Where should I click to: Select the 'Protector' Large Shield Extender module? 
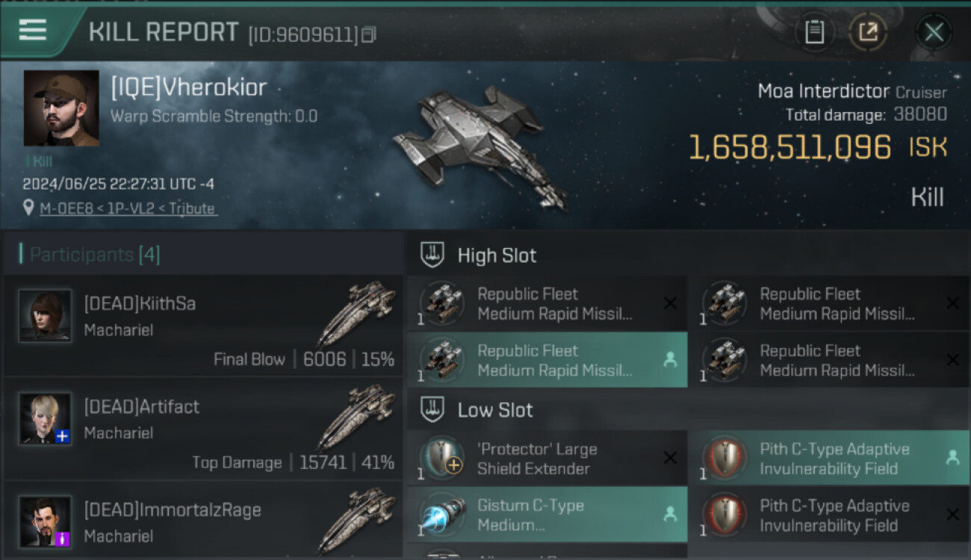tap(547, 458)
